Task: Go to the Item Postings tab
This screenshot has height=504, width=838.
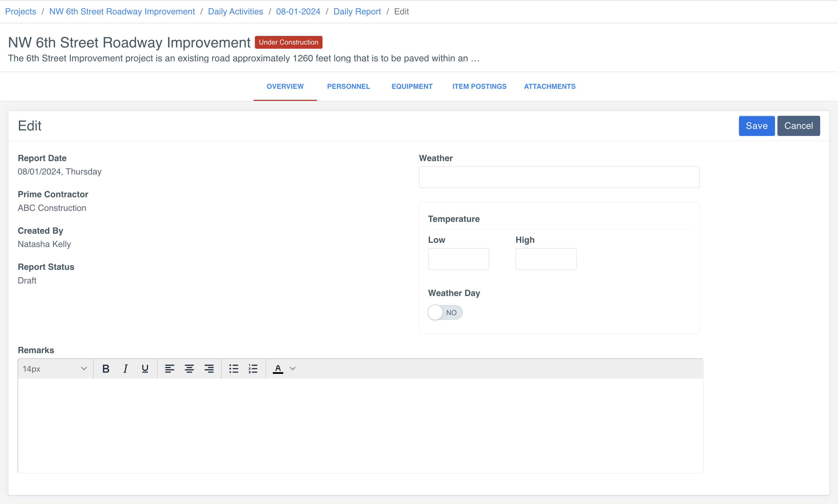Action: coord(479,86)
